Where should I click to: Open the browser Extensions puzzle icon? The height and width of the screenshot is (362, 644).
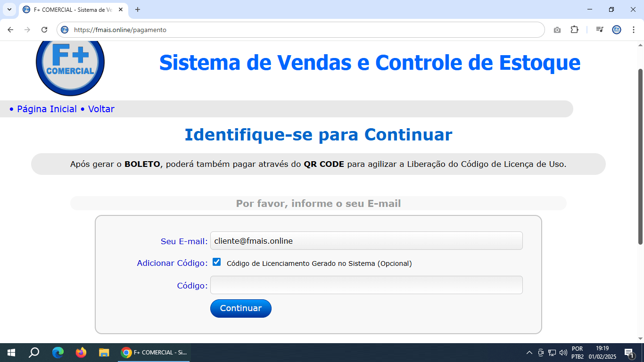click(x=575, y=29)
